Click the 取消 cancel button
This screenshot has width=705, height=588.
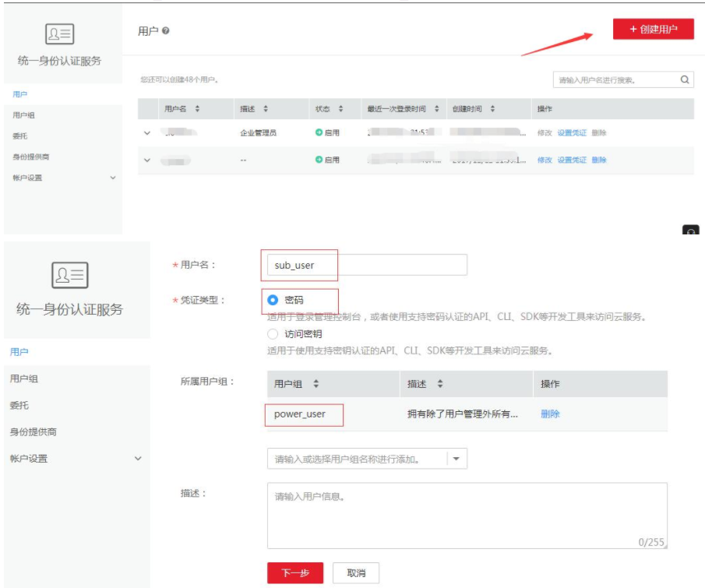click(356, 572)
